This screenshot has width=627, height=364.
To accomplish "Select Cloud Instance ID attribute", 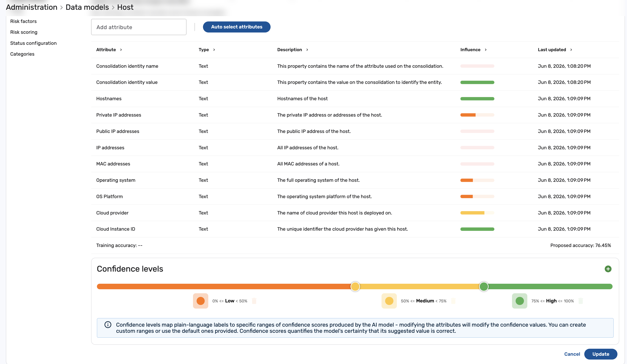I will tap(355, 229).
